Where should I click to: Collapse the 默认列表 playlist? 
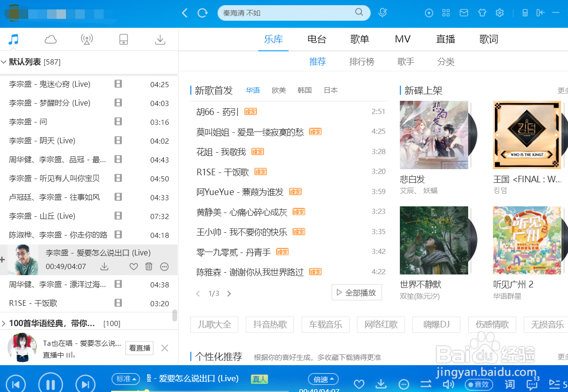click(4, 62)
